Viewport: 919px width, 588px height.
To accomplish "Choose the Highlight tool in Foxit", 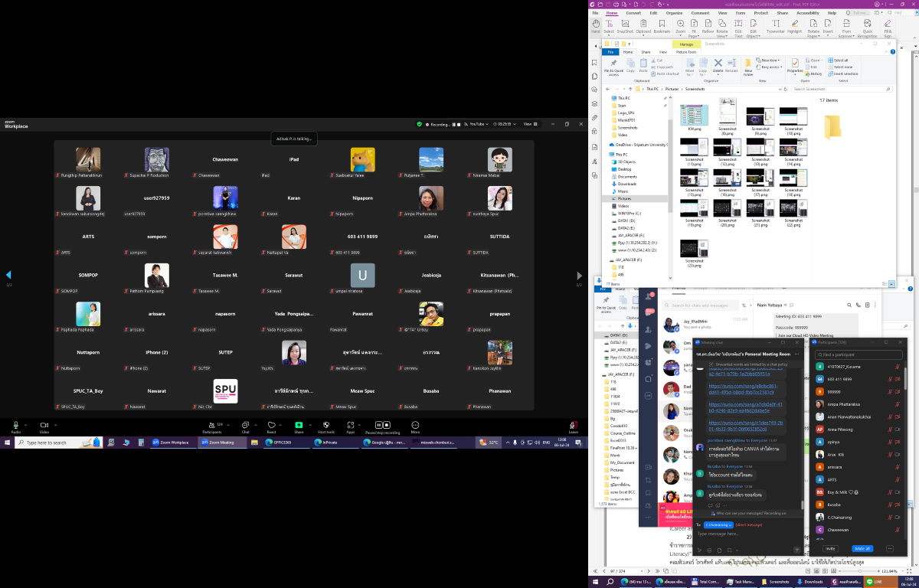I will point(795,27).
